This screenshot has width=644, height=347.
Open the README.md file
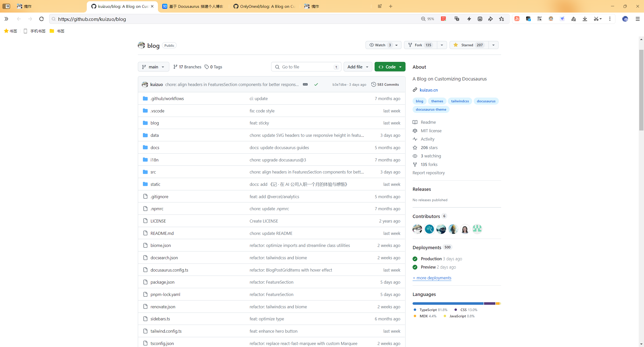click(162, 233)
